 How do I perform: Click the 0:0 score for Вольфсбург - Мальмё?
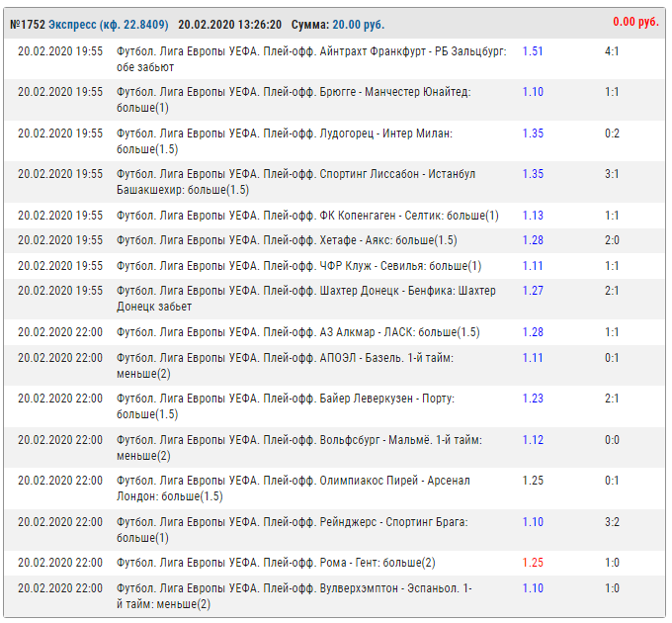(612, 440)
